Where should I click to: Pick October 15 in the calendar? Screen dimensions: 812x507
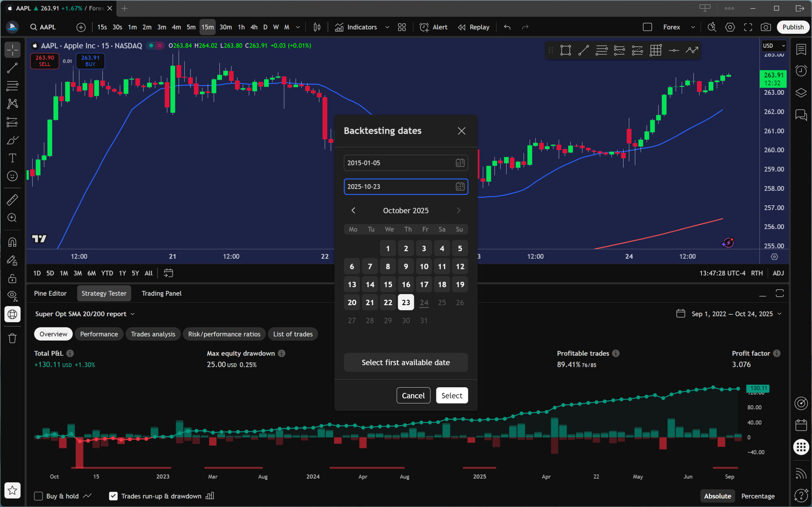(x=388, y=284)
